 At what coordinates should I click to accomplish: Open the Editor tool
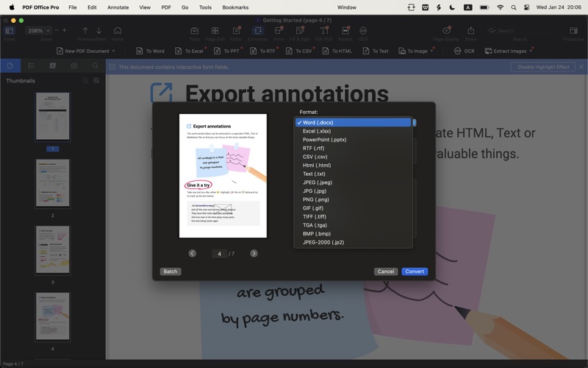[236, 31]
